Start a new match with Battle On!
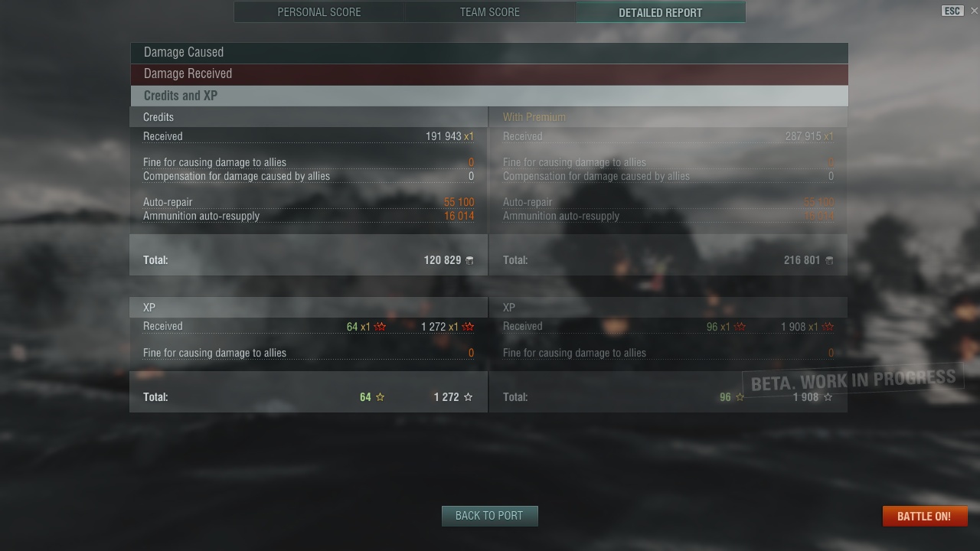The image size is (980, 551). (x=924, y=516)
